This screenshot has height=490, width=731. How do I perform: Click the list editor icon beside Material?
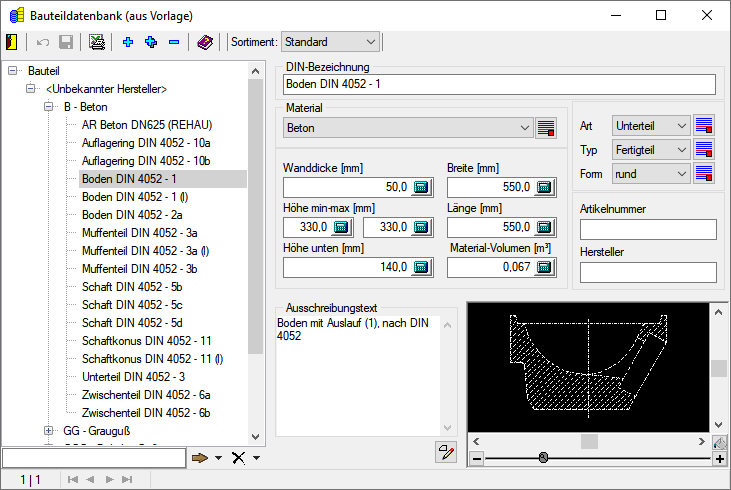pyautogui.click(x=545, y=128)
